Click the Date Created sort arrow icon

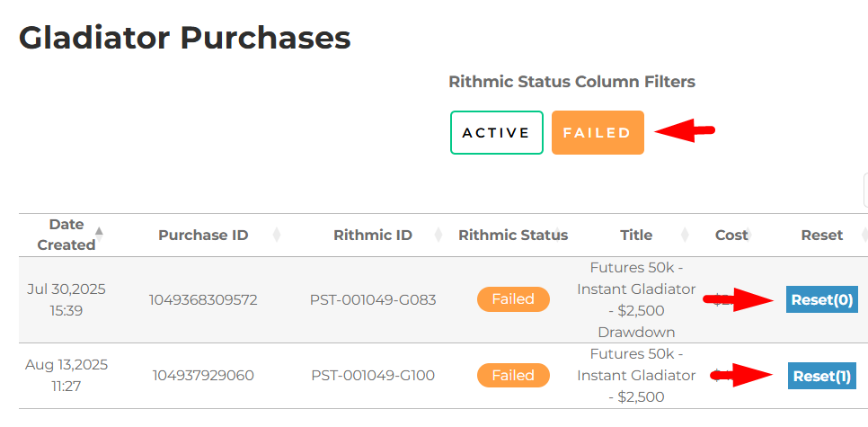[99, 232]
